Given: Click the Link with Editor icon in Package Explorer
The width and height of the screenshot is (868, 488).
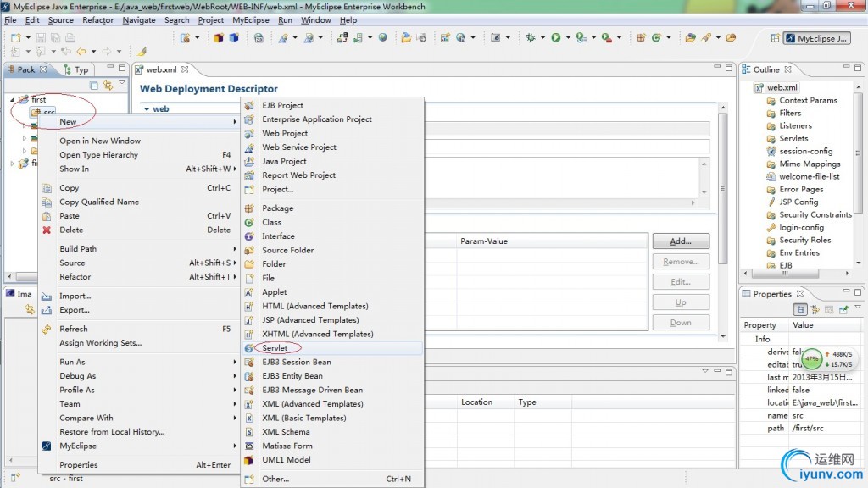Looking at the screenshot, I should [108, 86].
